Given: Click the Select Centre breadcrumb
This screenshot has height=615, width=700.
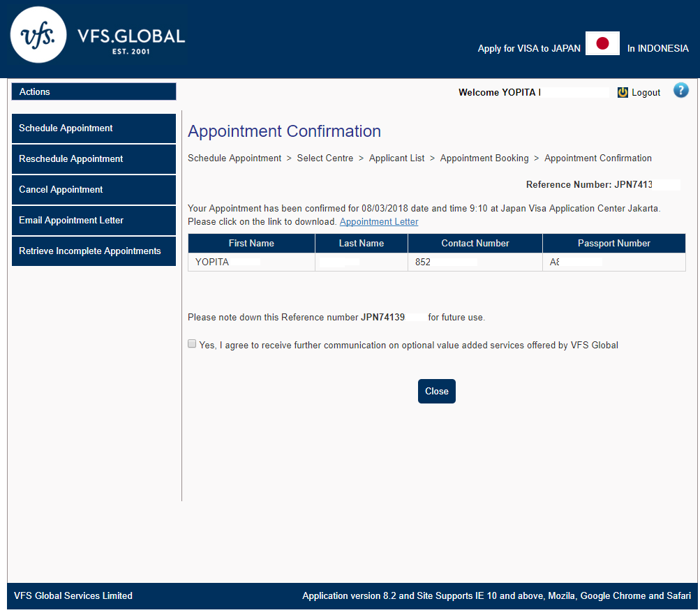Looking at the screenshot, I should [x=325, y=158].
